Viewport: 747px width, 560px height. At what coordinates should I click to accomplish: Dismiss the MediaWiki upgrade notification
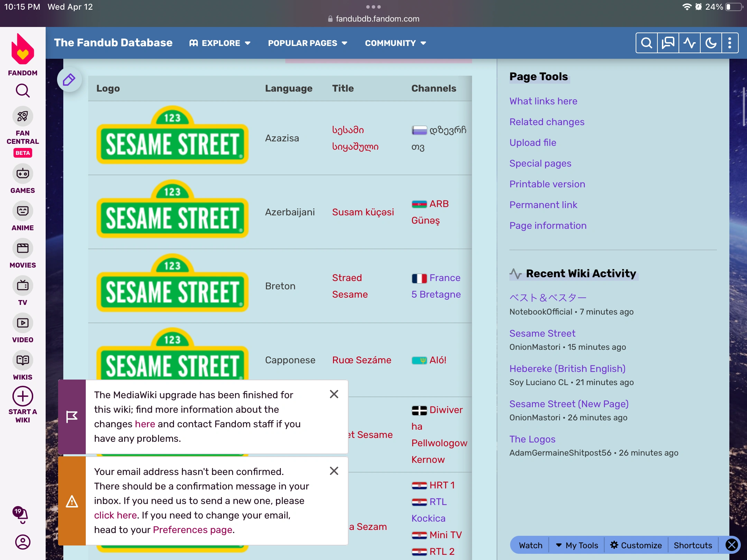[x=334, y=394]
